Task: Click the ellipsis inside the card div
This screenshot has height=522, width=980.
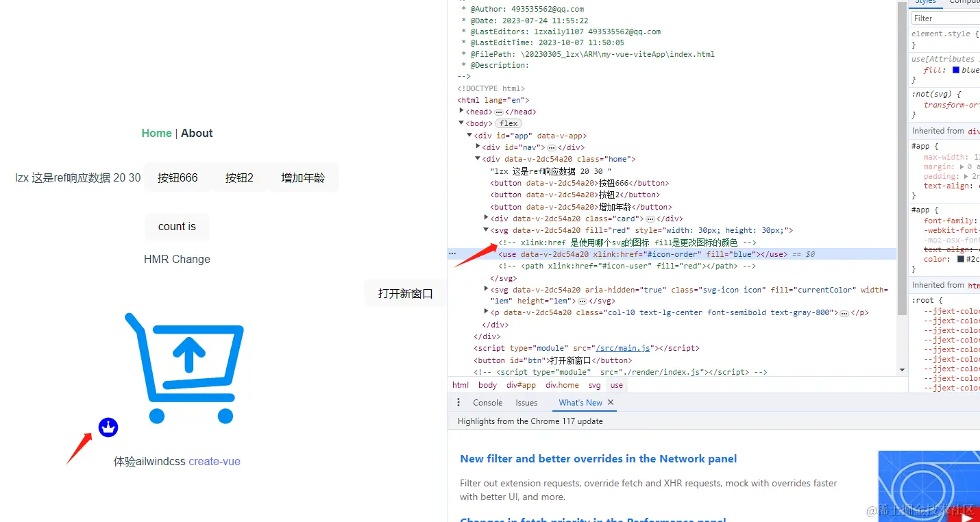Action: 650,219
